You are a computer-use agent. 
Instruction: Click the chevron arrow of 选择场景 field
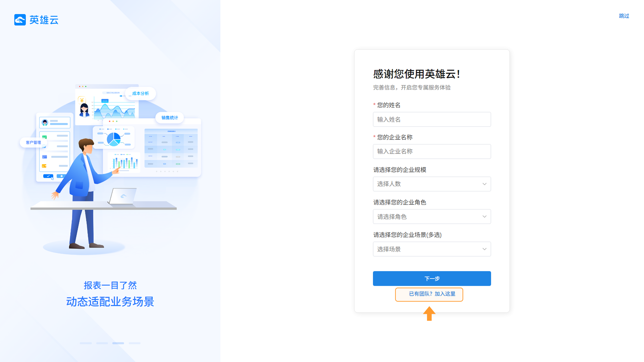[484, 249]
